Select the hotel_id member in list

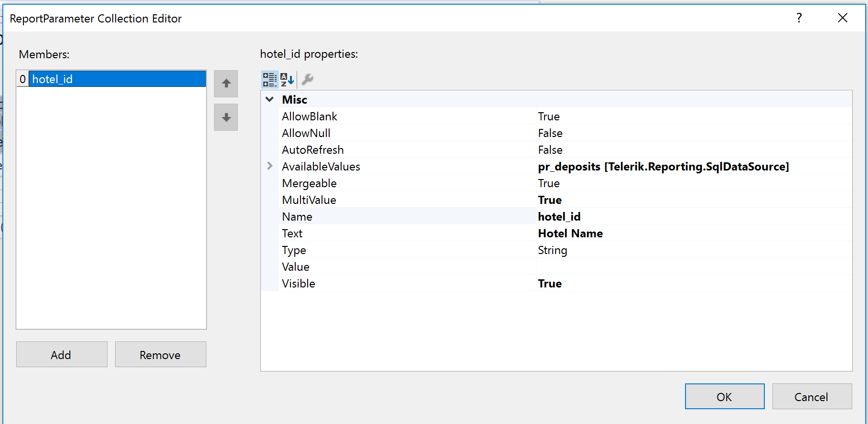click(117, 79)
